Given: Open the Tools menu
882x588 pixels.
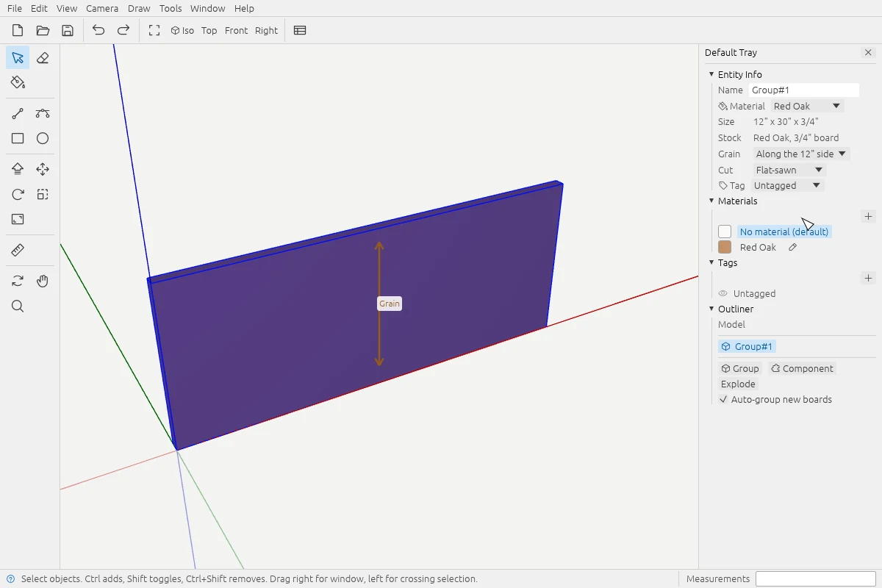Looking at the screenshot, I should (171, 8).
